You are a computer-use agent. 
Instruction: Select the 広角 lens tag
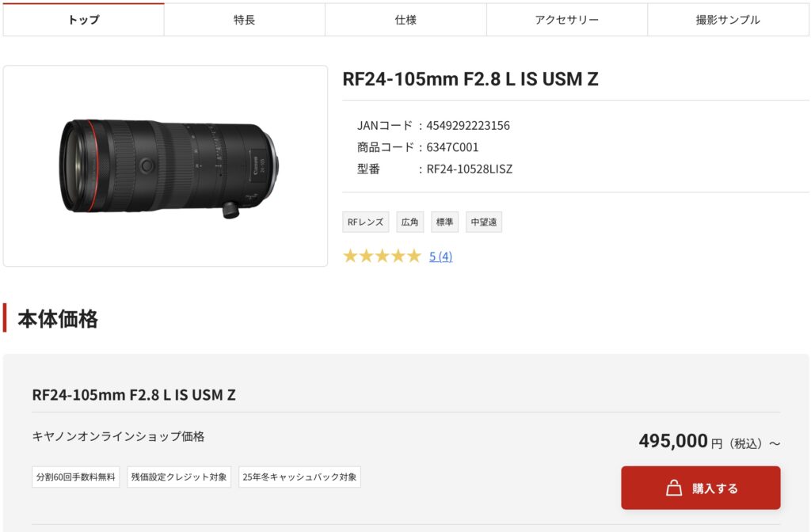tap(409, 222)
